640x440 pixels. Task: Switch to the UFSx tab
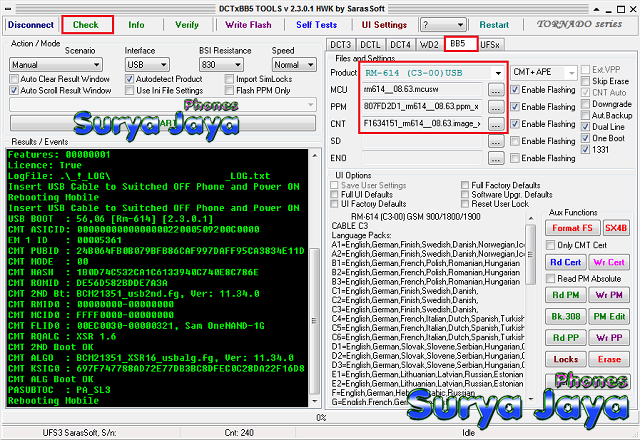[x=490, y=44]
